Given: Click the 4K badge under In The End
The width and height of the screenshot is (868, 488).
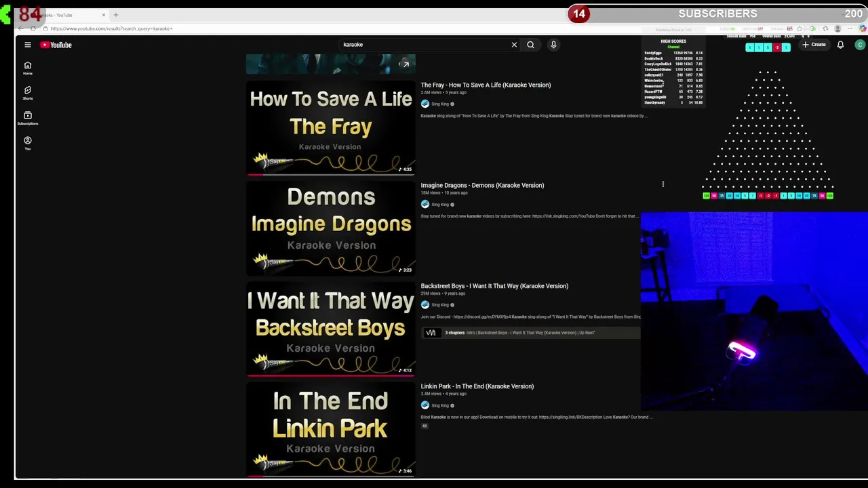Looking at the screenshot, I should click(x=425, y=426).
